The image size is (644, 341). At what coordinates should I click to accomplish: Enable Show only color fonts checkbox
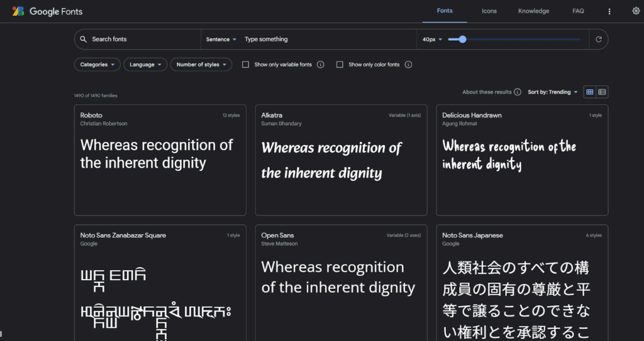(340, 65)
